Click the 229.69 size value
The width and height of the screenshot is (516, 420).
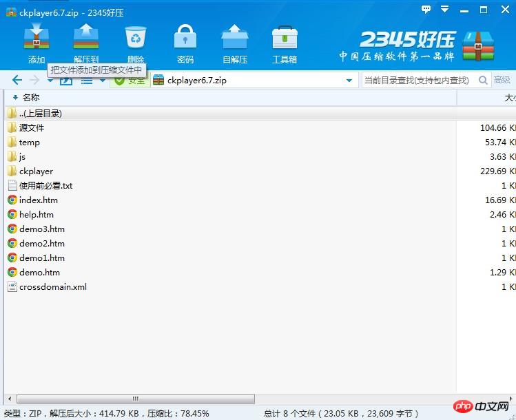(493, 171)
